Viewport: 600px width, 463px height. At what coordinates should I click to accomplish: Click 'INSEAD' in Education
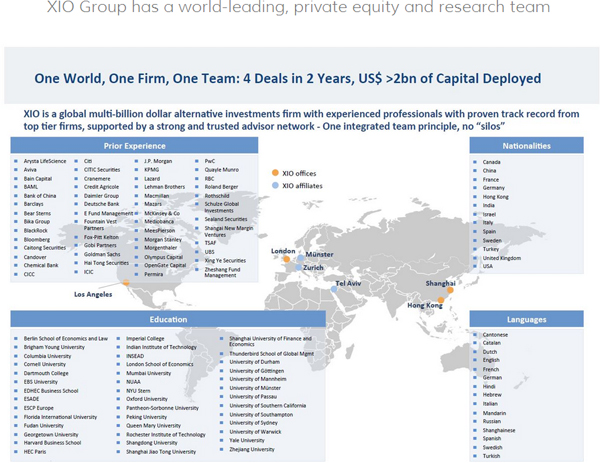[135, 356]
